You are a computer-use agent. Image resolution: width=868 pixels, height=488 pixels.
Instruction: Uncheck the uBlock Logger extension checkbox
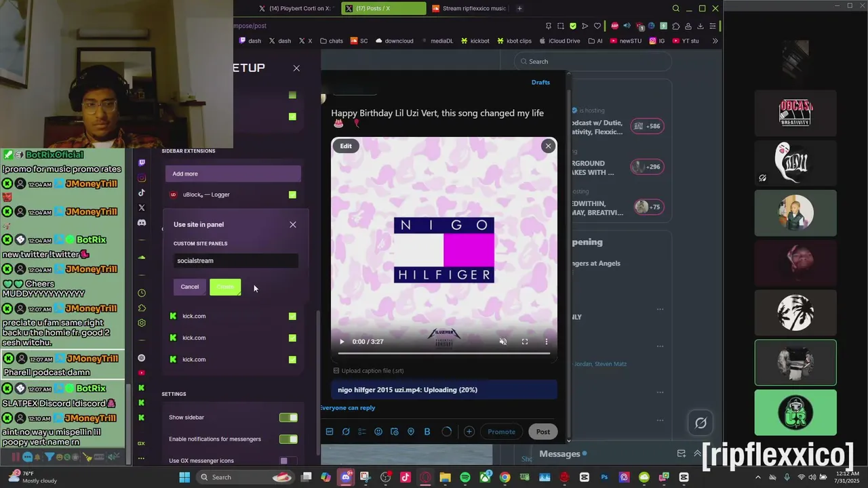(x=292, y=195)
